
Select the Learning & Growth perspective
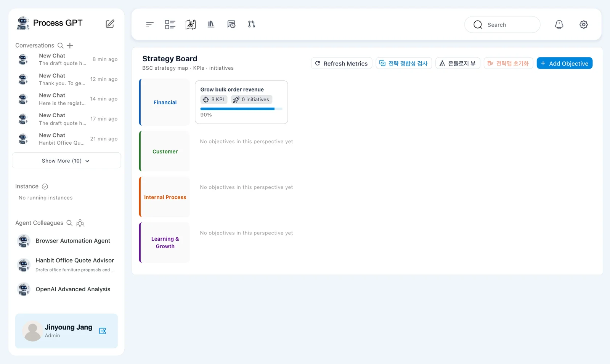165,243
